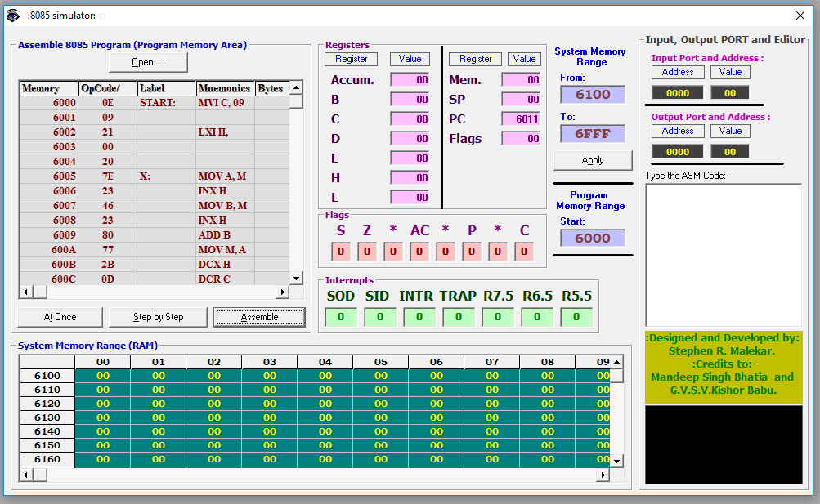Select the Accumulator value field
820x504 pixels.
409,79
